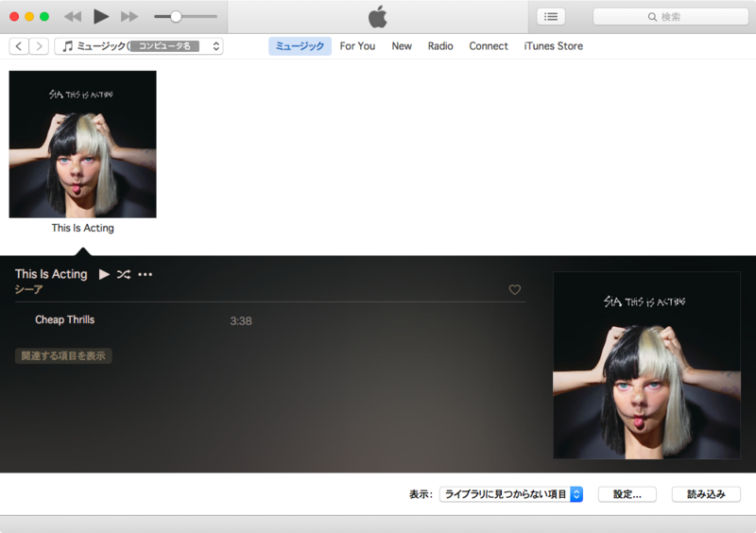Open the Connect tab
The height and width of the screenshot is (533, 756).
click(x=489, y=46)
